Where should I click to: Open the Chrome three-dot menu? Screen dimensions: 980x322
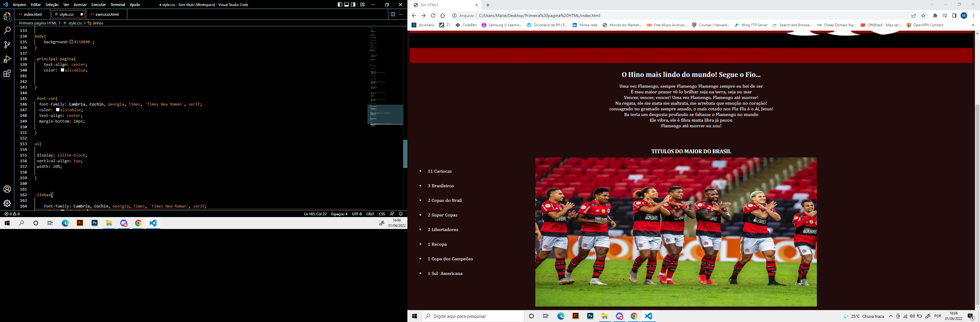tap(973, 16)
